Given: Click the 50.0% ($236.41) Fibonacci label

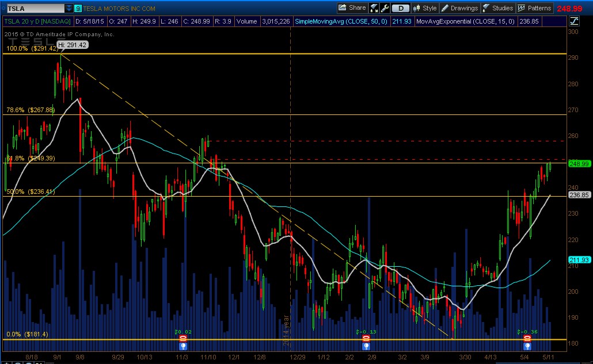Looking at the screenshot, I should pos(31,191).
